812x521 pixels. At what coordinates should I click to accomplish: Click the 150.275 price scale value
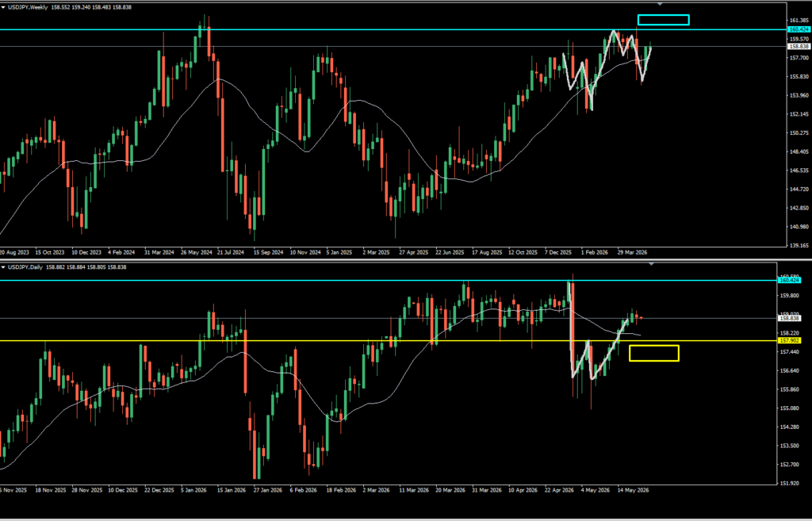click(x=799, y=133)
